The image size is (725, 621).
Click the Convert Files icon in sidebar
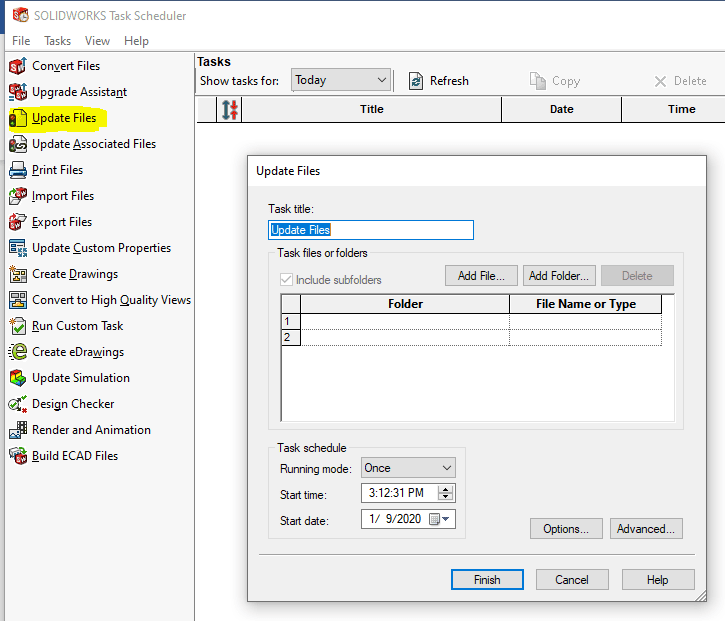[18, 66]
